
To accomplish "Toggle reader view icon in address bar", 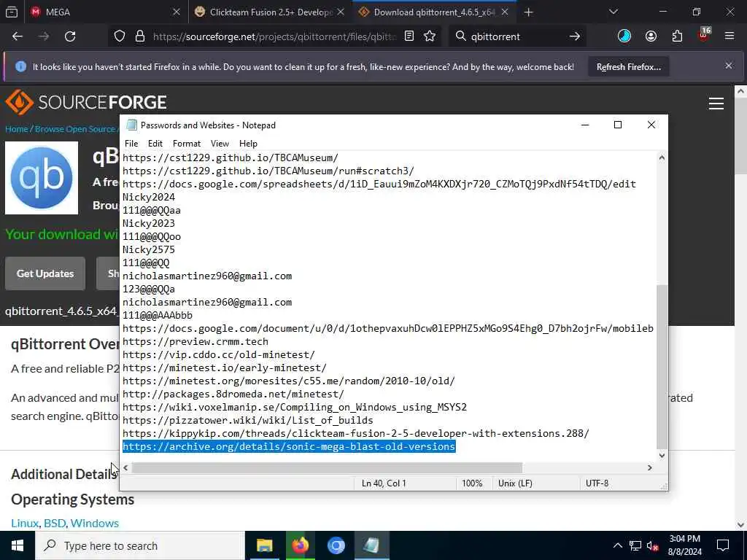I will tap(409, 36).
